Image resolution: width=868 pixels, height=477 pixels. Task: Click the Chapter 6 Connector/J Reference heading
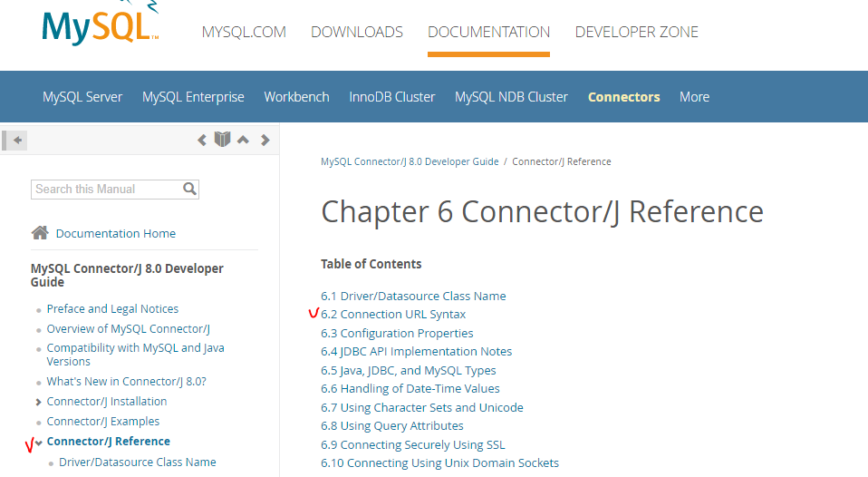tap(542, 211)
